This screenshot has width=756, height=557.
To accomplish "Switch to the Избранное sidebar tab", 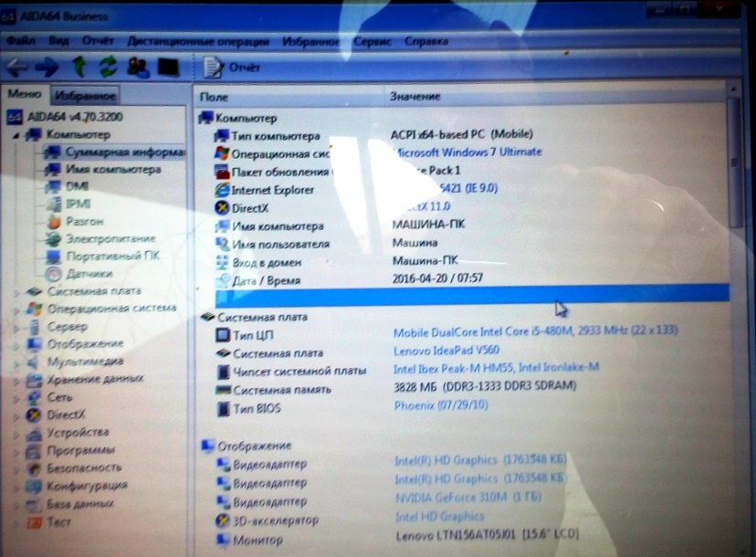I will click(x=85, y=96).
